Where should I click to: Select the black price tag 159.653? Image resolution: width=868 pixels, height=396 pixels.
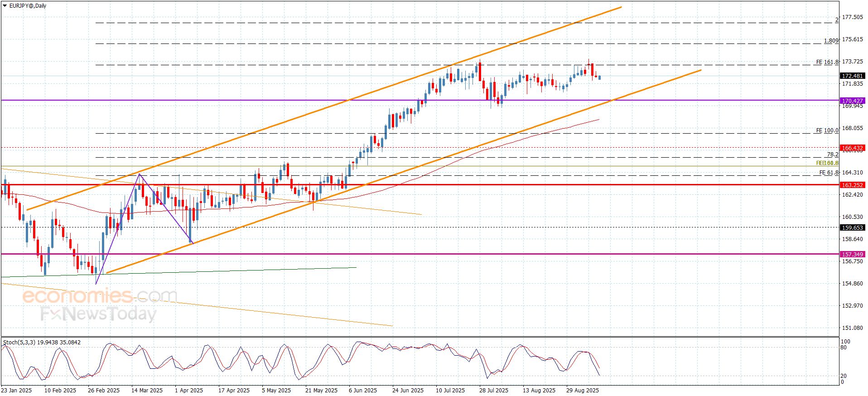tap(852, 227)
